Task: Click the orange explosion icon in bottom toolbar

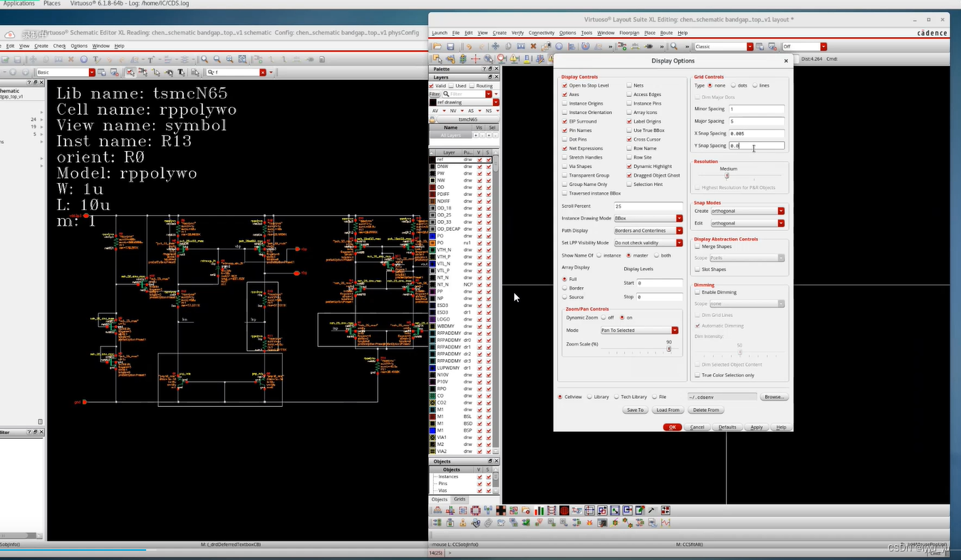Action: point(589,523)
